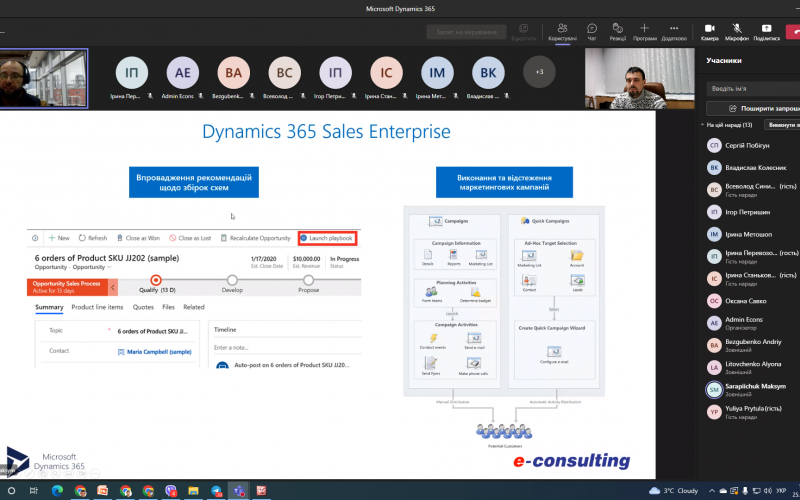Screen dimensions: 800x500
Task: Collapse the На цій нараді (13) section
Action: click(x=704, y=125)
